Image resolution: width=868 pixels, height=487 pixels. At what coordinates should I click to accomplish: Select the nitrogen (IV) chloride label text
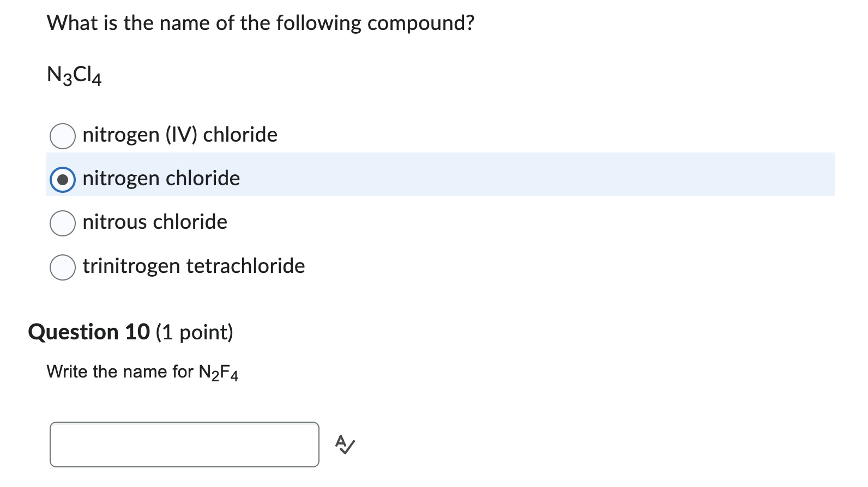tap(180, 135)
